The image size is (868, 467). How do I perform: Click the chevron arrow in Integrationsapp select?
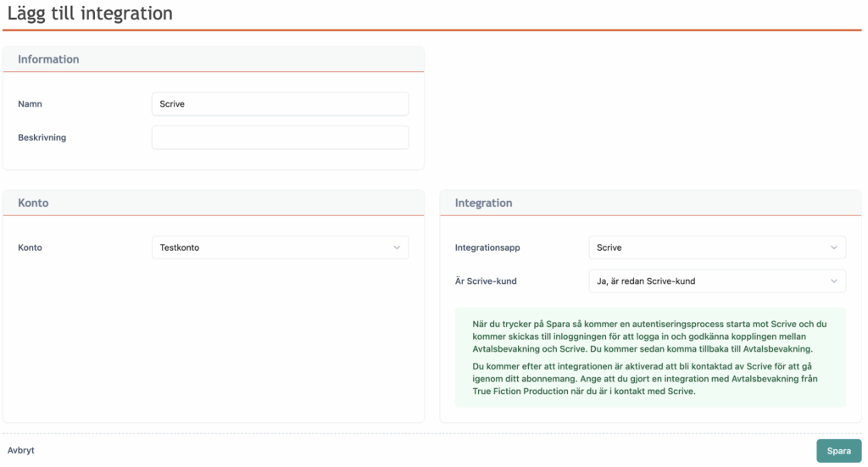pyautogui.click(x=834, y=247)
